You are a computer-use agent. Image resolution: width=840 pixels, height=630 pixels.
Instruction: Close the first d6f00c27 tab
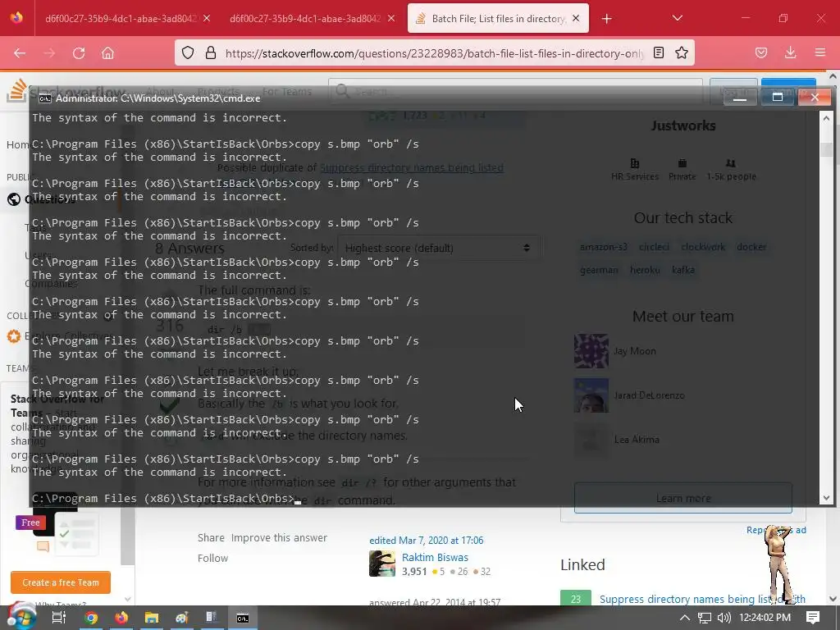tap(207, 18)
